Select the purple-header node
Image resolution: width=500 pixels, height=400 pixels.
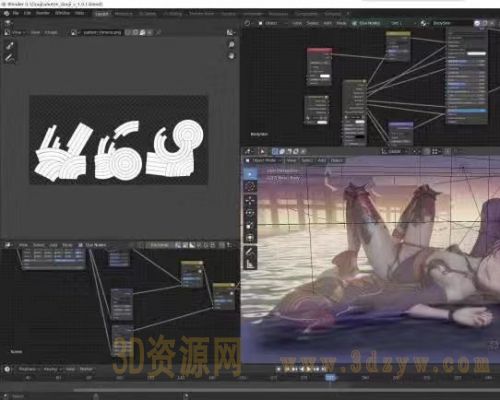tap(401, 133)
